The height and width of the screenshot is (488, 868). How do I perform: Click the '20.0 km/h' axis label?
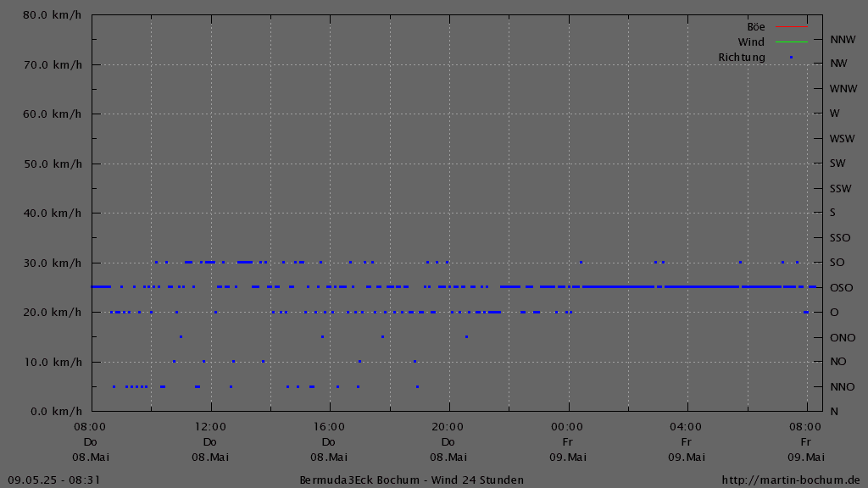pyautogui.click(x=52, y=312)
